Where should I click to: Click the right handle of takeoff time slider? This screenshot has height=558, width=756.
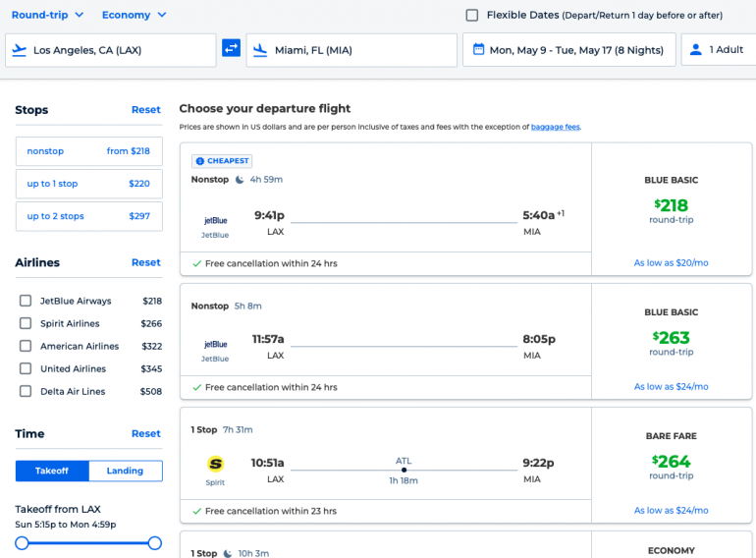click(x=154, y=542)
